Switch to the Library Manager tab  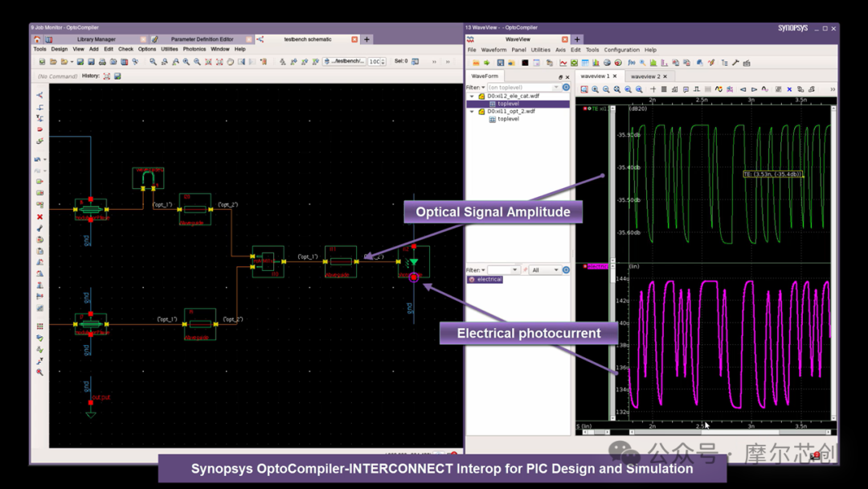(96, 39)
